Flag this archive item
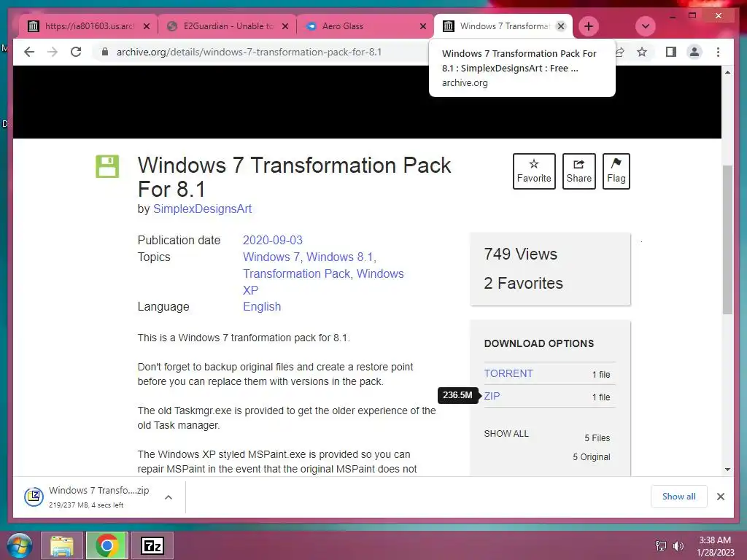The width and height of the screenshot is (747, 560). (x=616, y=171)
